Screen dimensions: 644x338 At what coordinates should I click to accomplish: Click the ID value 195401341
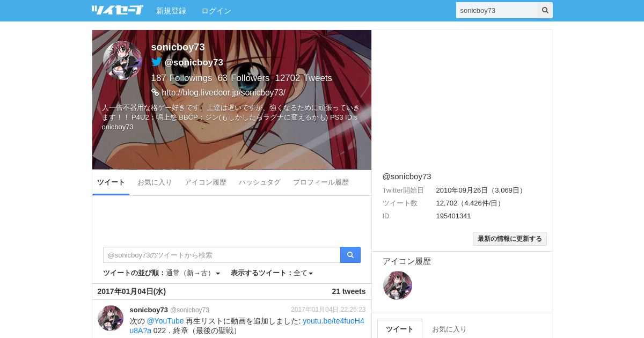coord(453,216)
